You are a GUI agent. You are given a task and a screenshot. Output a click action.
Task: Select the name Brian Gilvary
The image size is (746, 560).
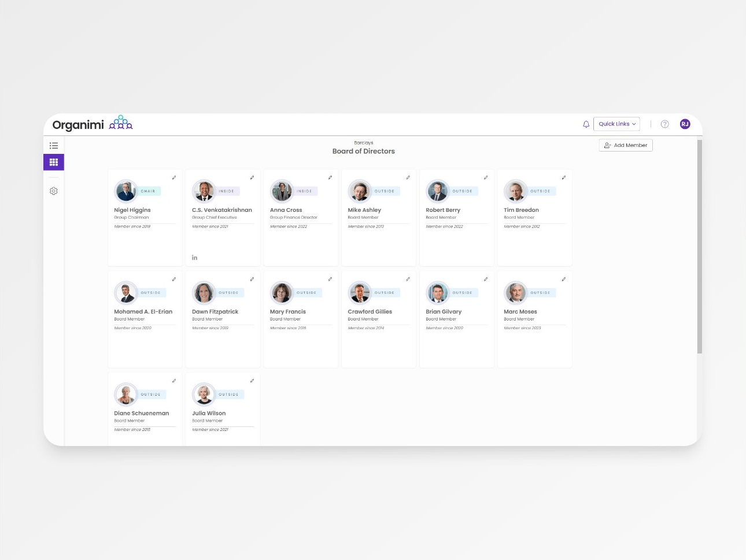coord(444,312)
